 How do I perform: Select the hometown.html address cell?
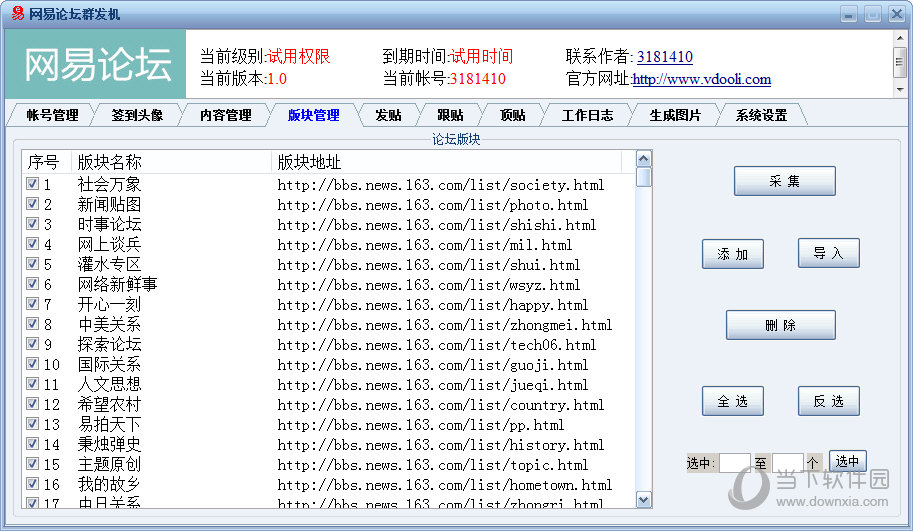pos(445,484)
